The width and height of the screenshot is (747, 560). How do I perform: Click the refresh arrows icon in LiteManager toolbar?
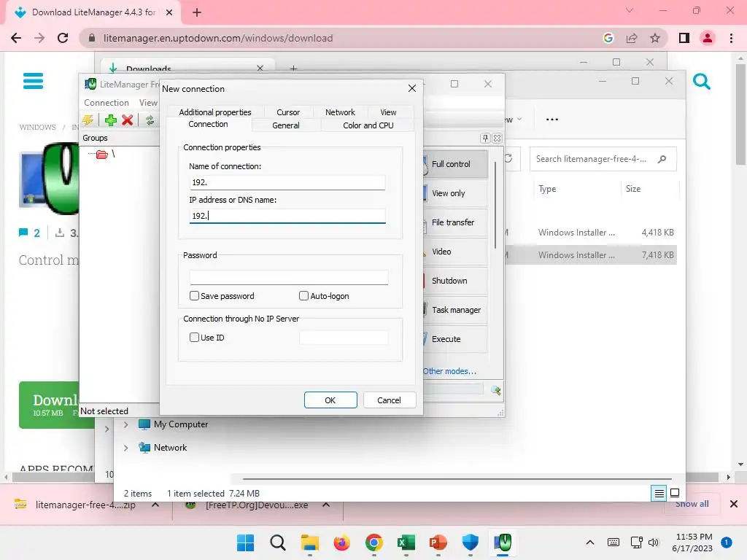coord(150,120)
